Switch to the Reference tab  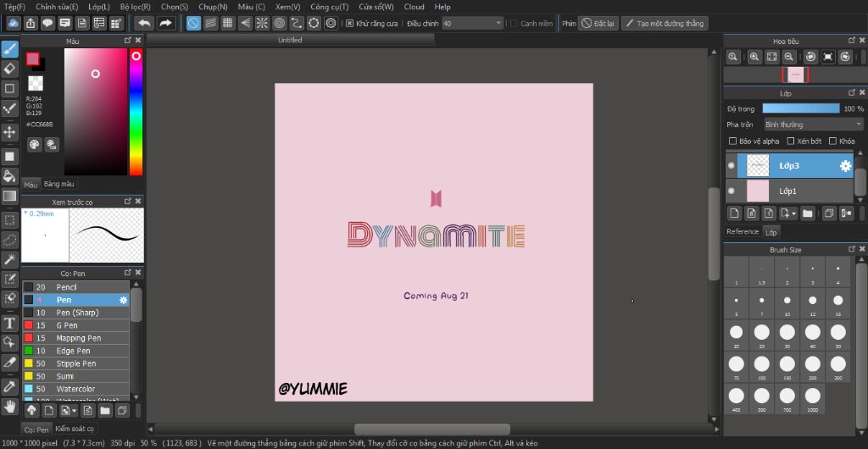pos(743,231)
